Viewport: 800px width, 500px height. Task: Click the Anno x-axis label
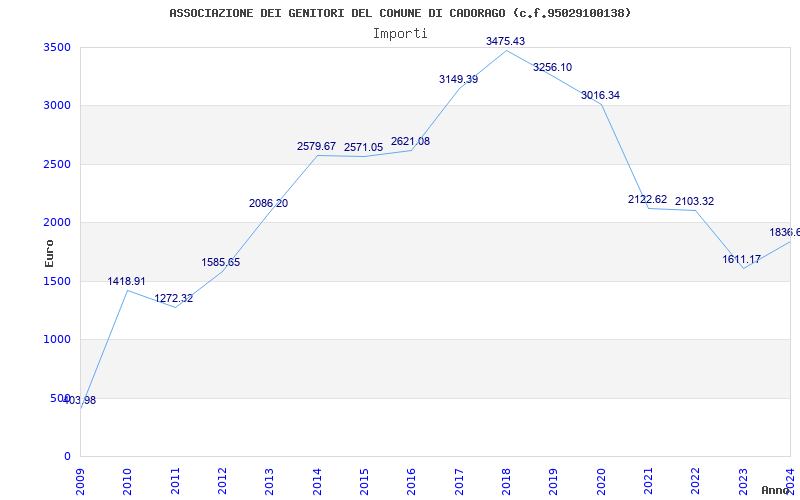[774, 490]
